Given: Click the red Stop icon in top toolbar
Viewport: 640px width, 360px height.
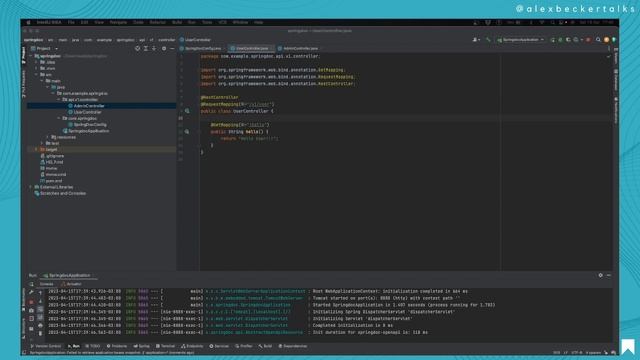Looking at the screenshot, I should coord(588,40).
